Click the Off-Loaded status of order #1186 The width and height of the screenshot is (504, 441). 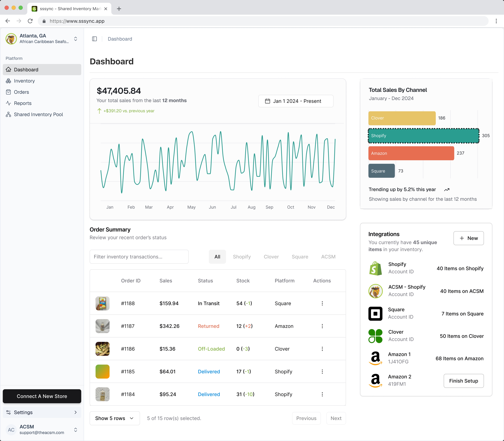211,349
